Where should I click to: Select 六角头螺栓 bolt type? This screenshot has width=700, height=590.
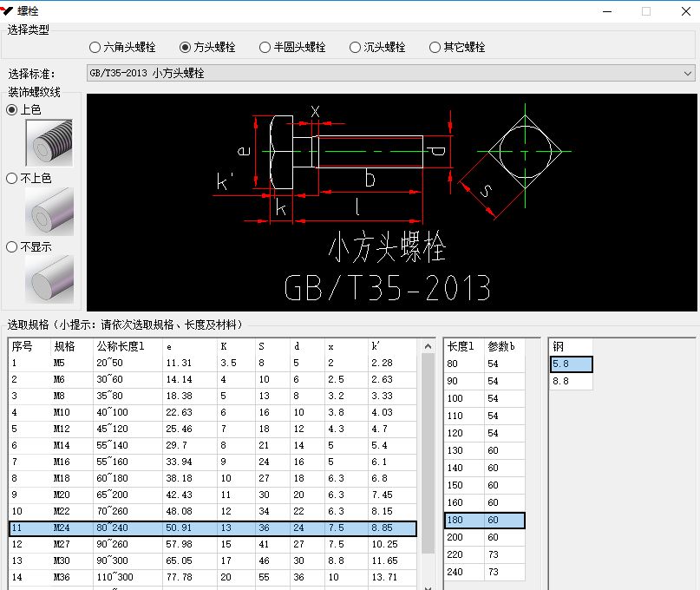point(122,47)
